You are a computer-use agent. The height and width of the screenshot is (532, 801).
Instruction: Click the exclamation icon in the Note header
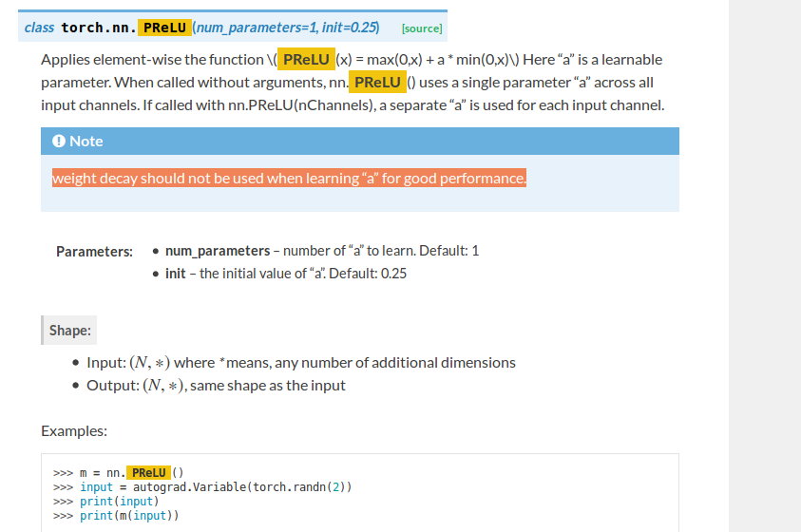pyautogui.click(x=59, y=141)
